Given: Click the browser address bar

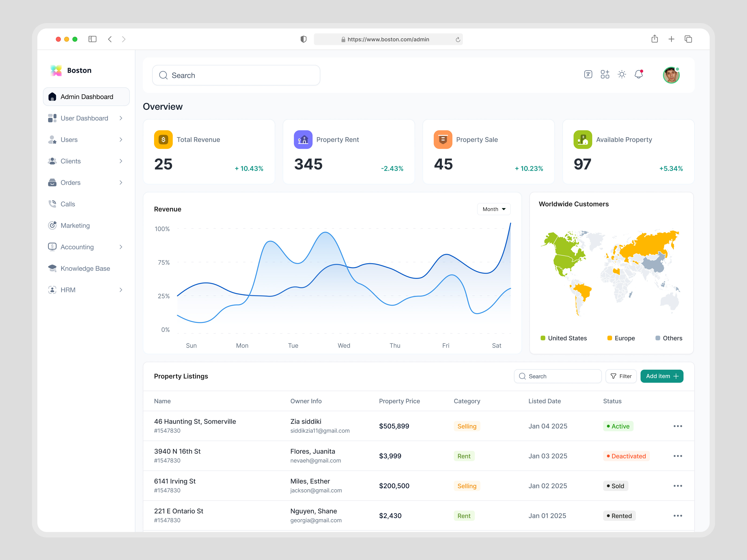Looking at the screenshot, I should pyautogui.click(x=388, y=39).
